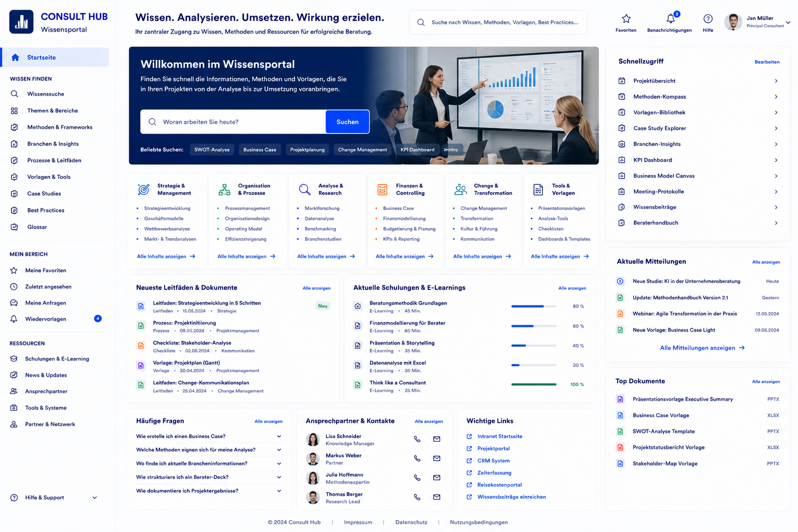Click the Projektstatusbericht Vorlage red file icon
798x532 pixels.
coord(620,447)
